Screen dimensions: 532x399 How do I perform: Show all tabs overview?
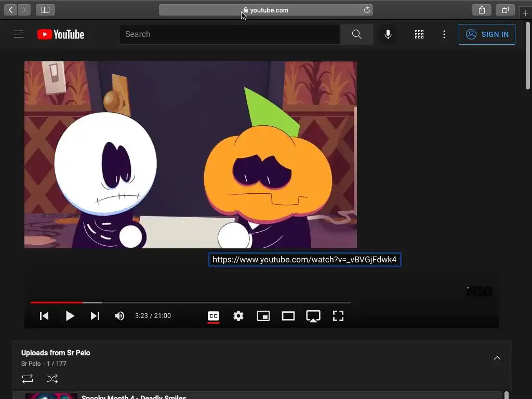[x=505, y=10]
